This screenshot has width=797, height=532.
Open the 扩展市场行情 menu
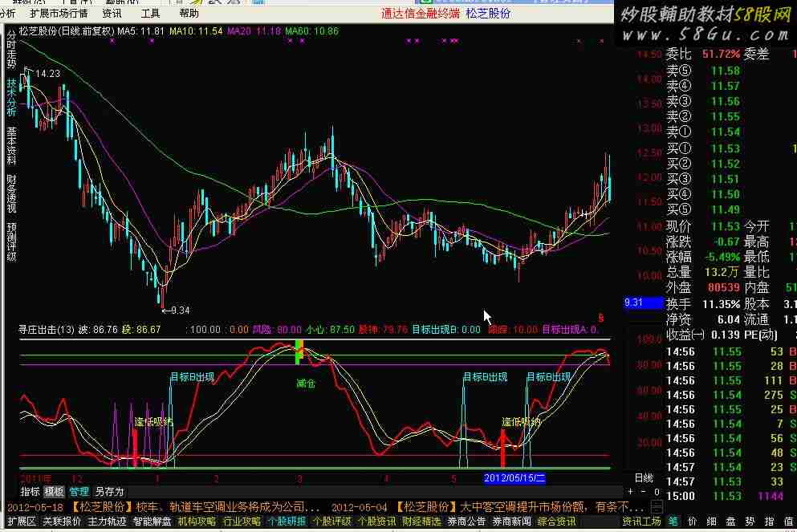click(59, 14)
